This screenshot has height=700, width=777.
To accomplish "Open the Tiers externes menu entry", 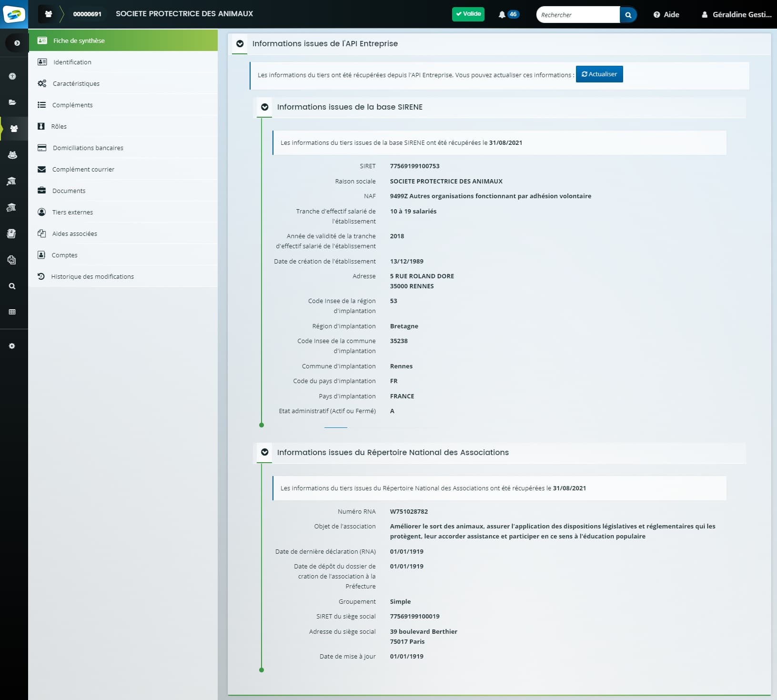I will (123, 212).
